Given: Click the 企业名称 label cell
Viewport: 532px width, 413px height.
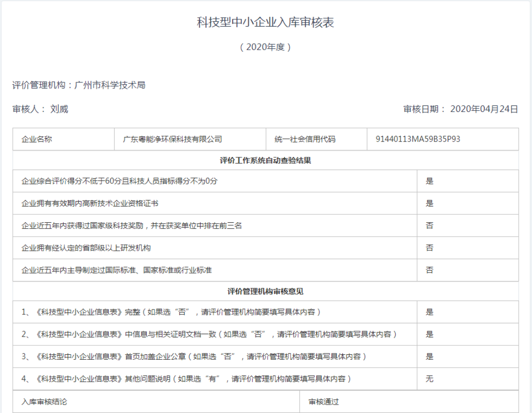Looking at the screenshot, I should pyautogui.click(x=36, y=139).
